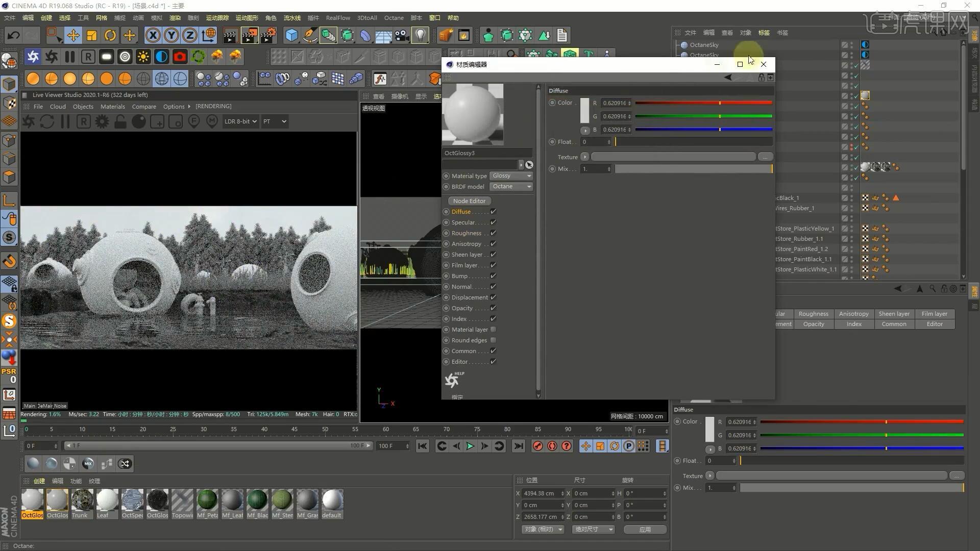This screenshot has width=980, height=551.
Task: Open absolute size mode dropdown
Action: pyautogui.click(x=593, y=530)
